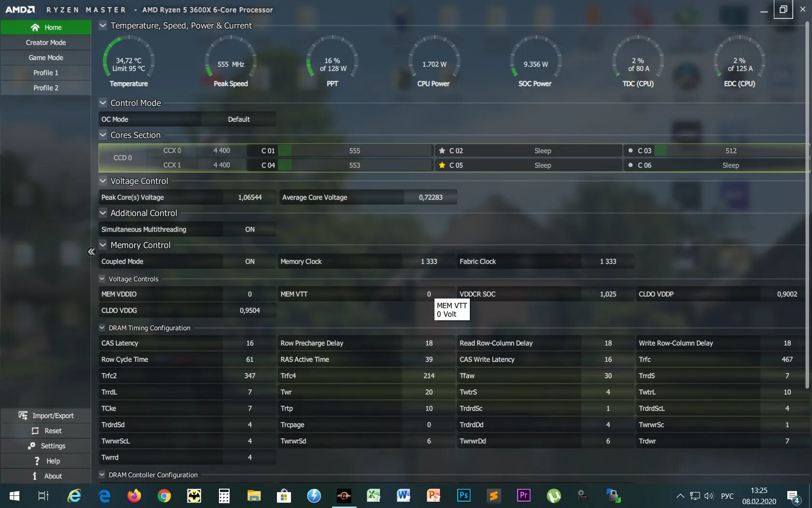The width and height of the screenshot is (812, 508).
Task: Click the Import/Export icon
Action: coord(23,416)
